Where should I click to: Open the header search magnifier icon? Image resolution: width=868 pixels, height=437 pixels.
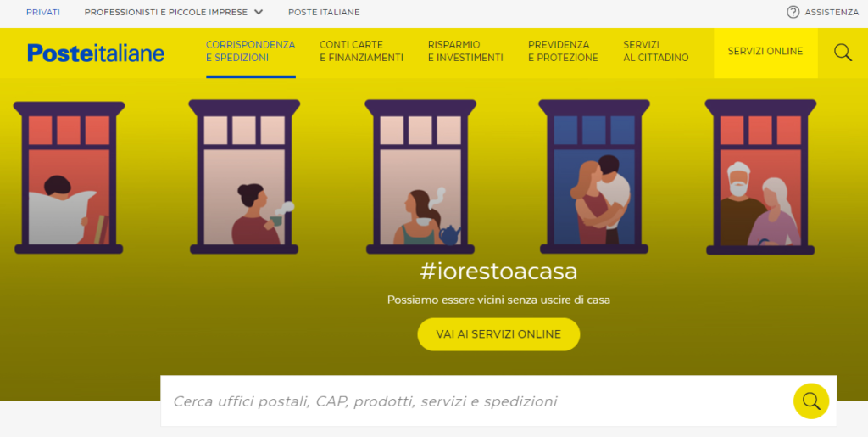(843, 53)
